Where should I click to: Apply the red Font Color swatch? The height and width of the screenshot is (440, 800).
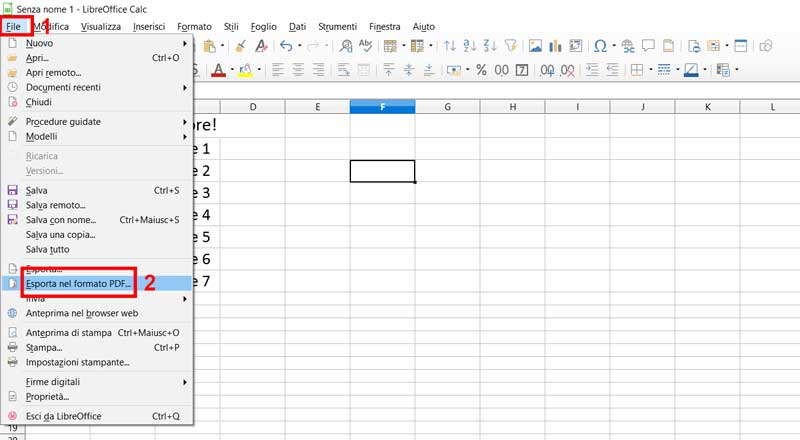[x=218, y=70]
